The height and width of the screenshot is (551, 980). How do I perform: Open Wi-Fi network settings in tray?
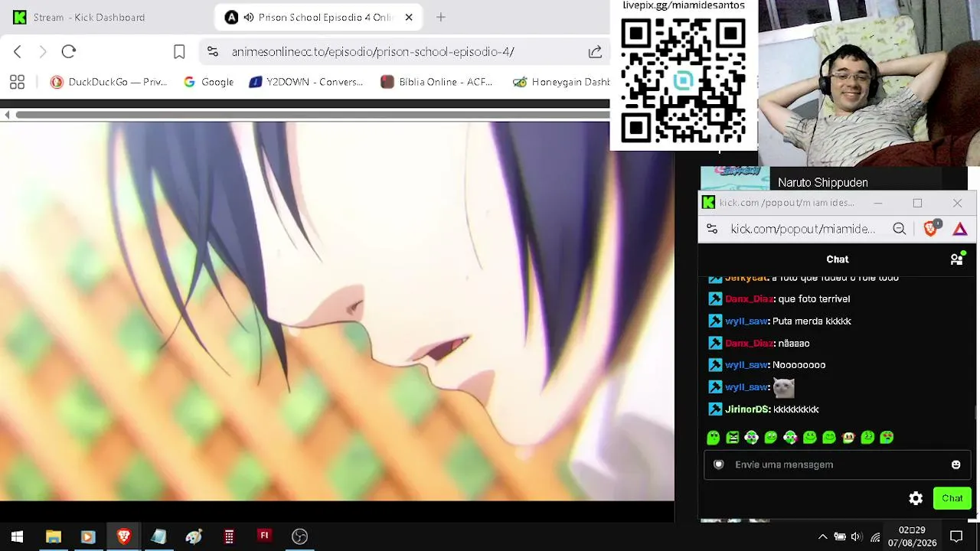(x=875, y=536)
